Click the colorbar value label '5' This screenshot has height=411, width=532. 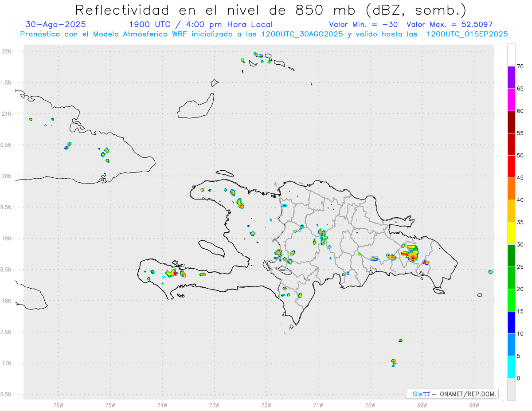point(518,356)
